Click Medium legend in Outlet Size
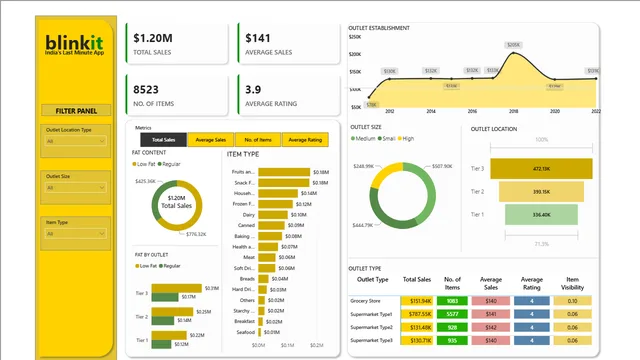 point(363,138)
